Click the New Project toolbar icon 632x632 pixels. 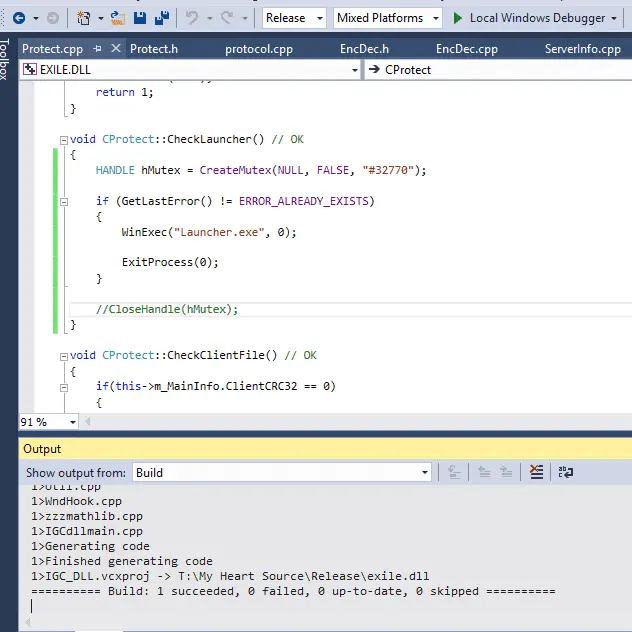[83, 18]
